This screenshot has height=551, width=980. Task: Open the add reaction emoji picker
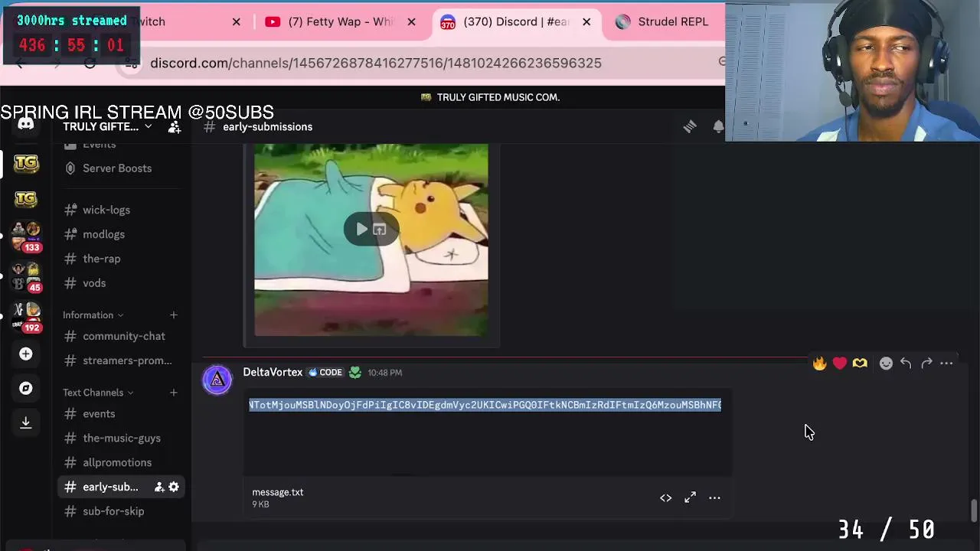tap(886, 364)
